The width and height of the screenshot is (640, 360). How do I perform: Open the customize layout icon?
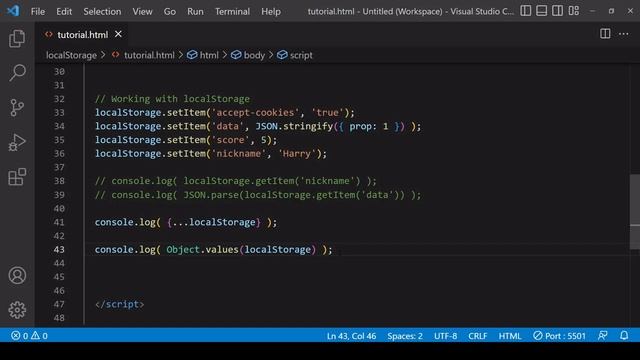pyautogui.click(x=573, y=11)
